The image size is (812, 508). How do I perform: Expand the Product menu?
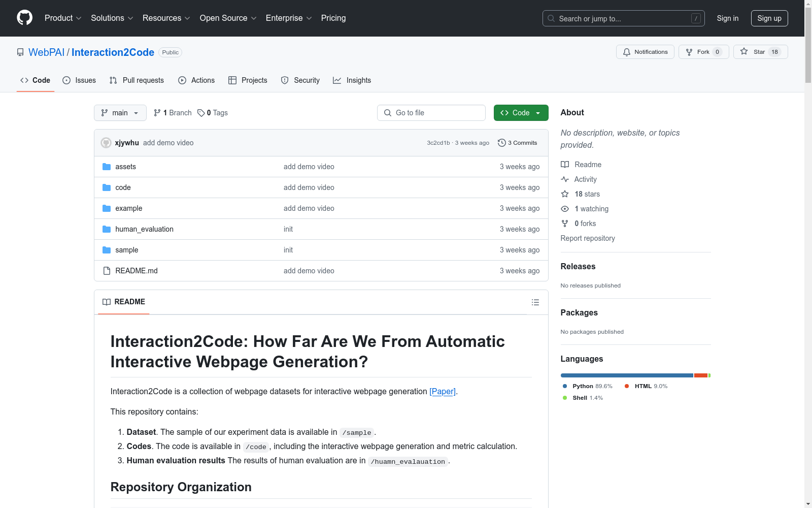pos(63,18)
